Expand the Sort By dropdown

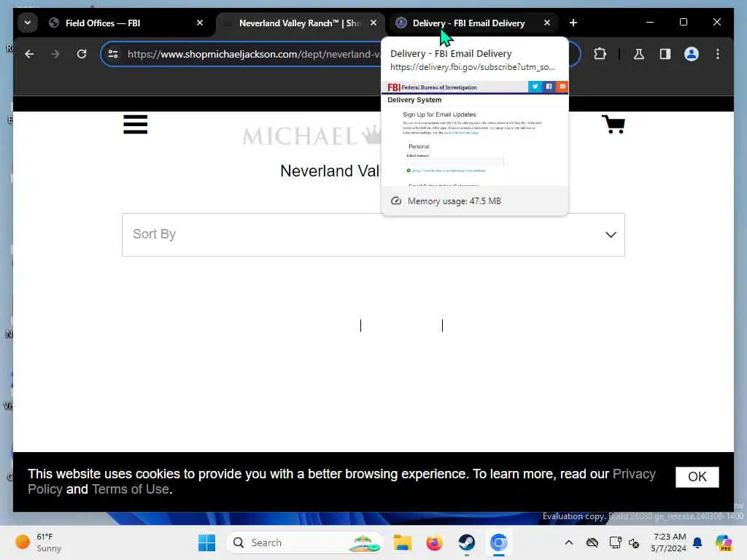point(373,235)
